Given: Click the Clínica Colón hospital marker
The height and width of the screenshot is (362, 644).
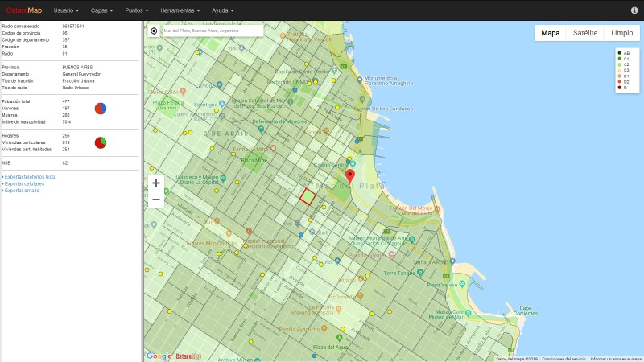Looking at the screenshot, I should [183, 91].
